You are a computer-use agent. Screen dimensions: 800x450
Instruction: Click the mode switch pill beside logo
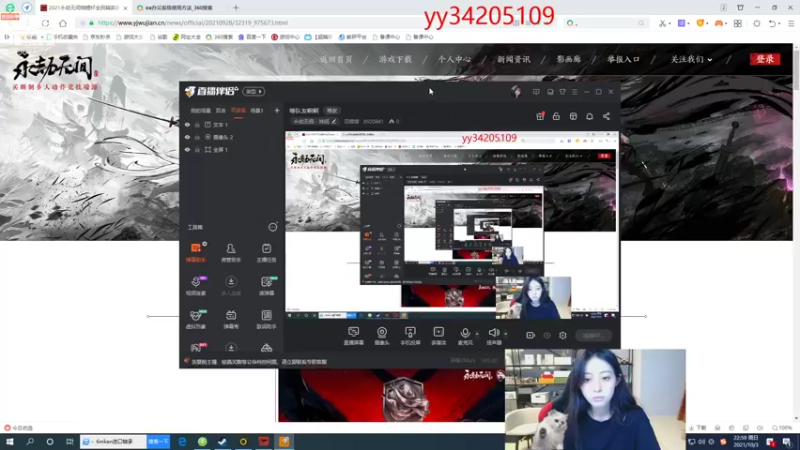point(254,91)
